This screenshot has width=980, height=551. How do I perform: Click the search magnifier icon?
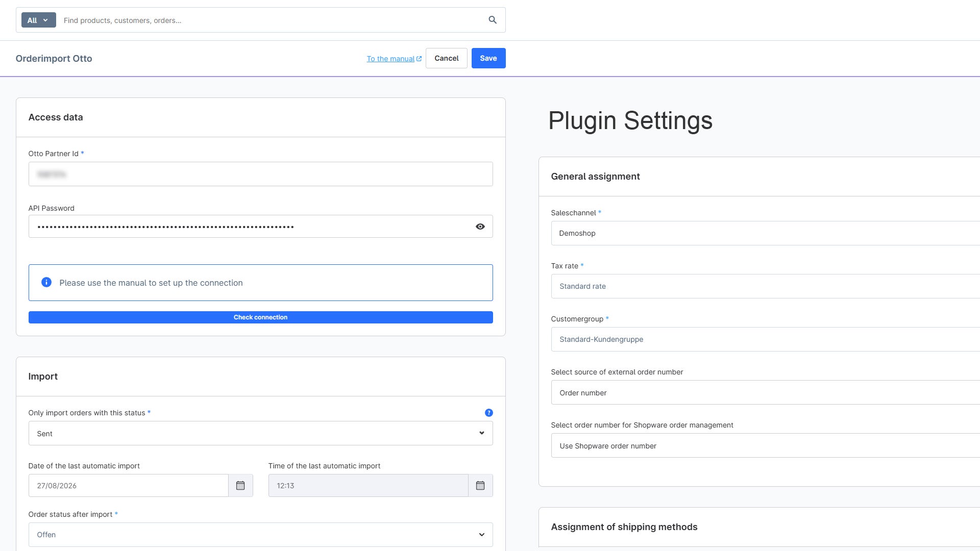pyautogui.click(x=493, y=20)
